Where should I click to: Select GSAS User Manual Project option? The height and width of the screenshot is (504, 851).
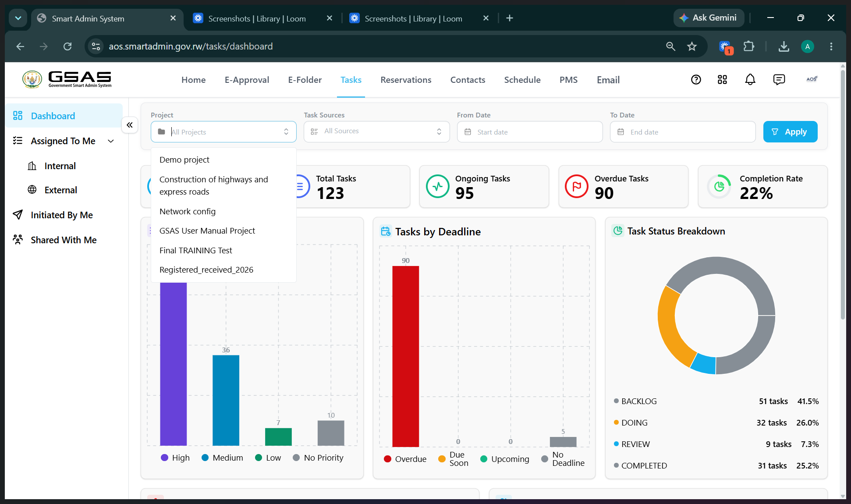pos(223,231)
